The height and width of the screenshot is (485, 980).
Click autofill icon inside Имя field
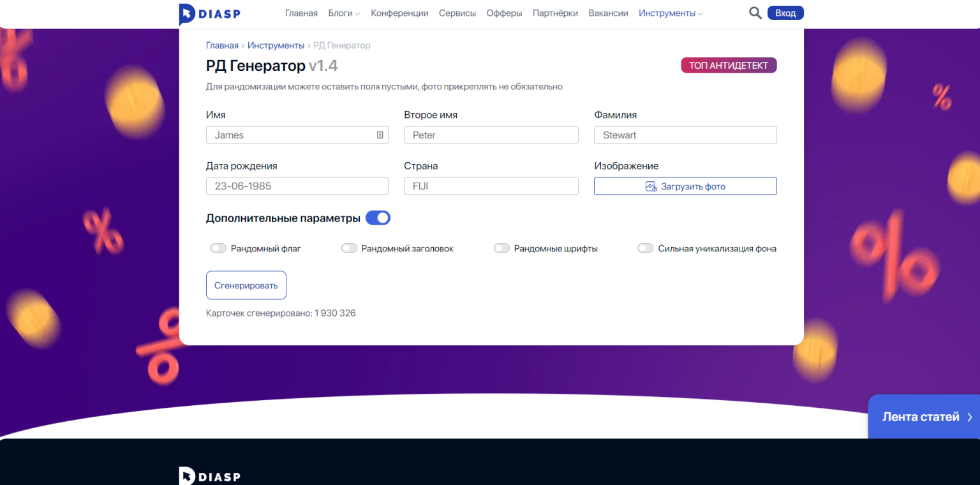[x=380, y=135]
